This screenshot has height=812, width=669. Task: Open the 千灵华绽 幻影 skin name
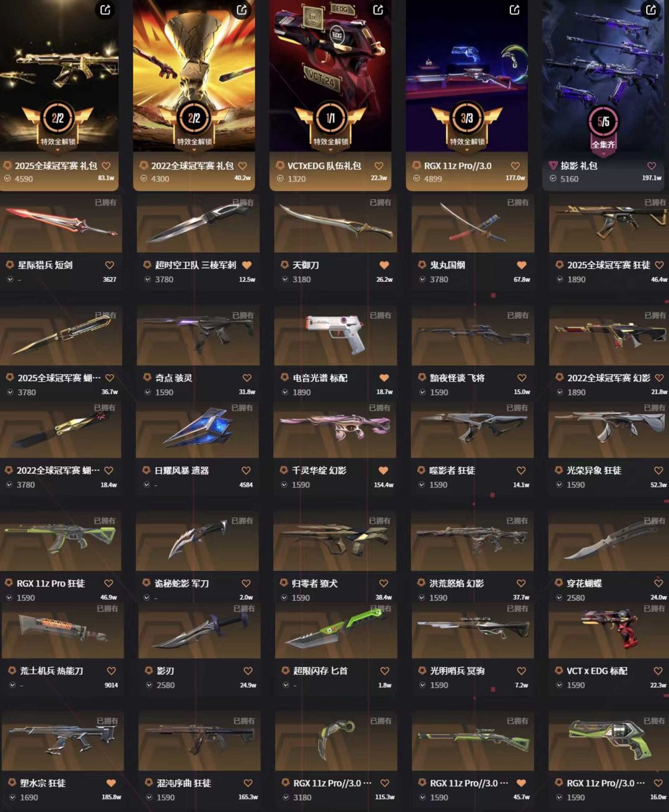point(319,470)
